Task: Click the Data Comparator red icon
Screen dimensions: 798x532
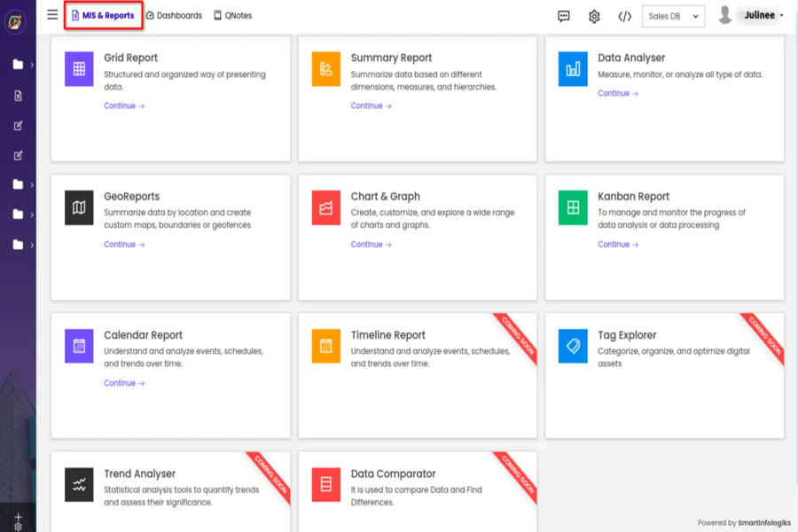Action: 325,485
